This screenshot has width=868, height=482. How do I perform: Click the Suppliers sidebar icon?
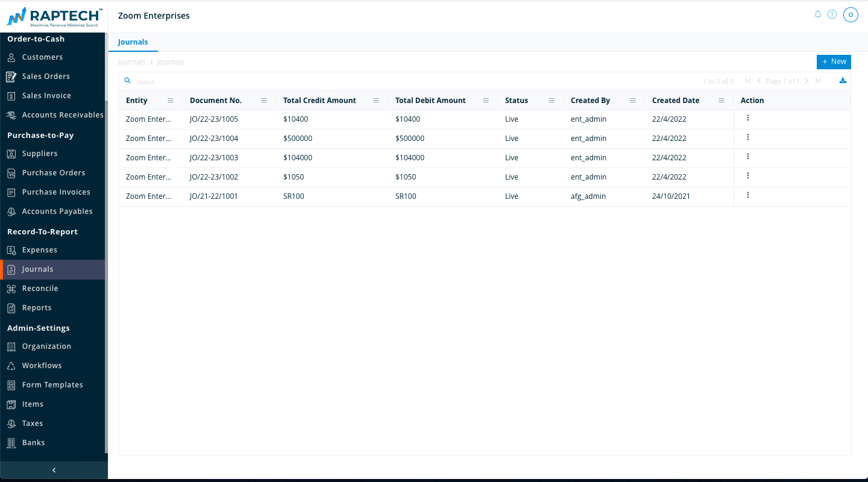click(x=11, y=154)
